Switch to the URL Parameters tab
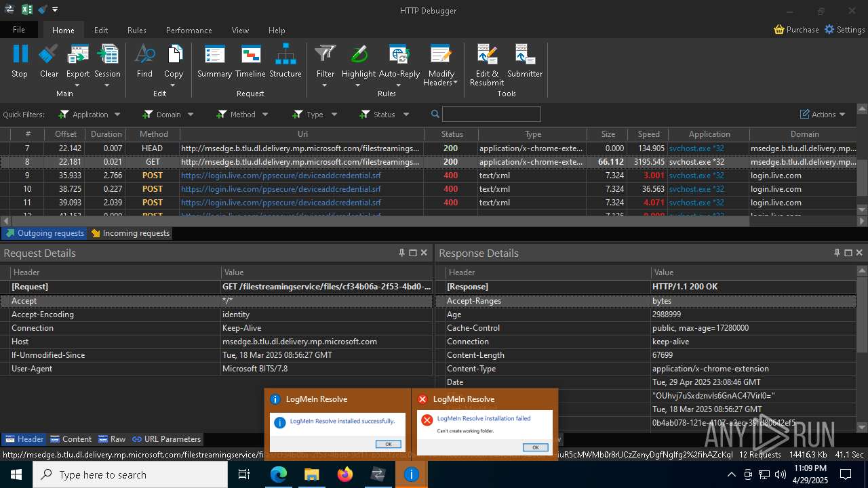868x488 pixels. [167, 439]
